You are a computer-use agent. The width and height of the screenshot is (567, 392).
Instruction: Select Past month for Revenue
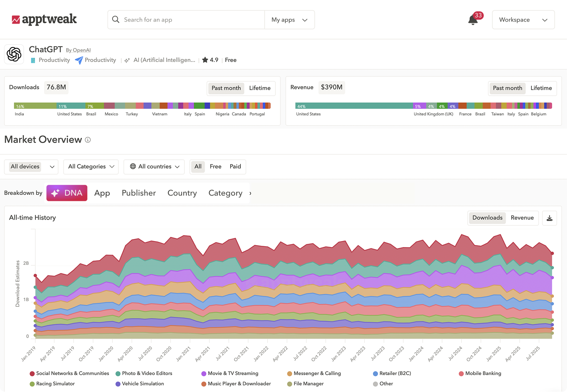click(x=508, y=88)
